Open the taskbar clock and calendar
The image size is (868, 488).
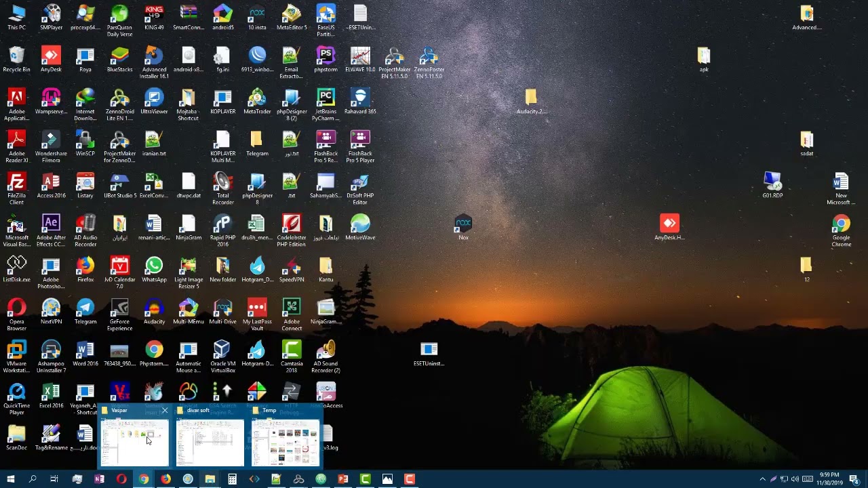click(829, 479)
